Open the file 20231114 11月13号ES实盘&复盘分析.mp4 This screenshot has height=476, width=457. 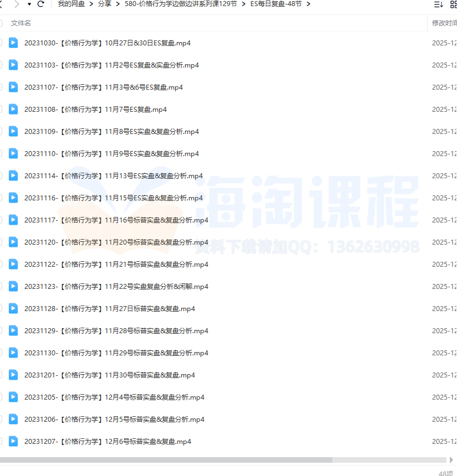(113, 175)
